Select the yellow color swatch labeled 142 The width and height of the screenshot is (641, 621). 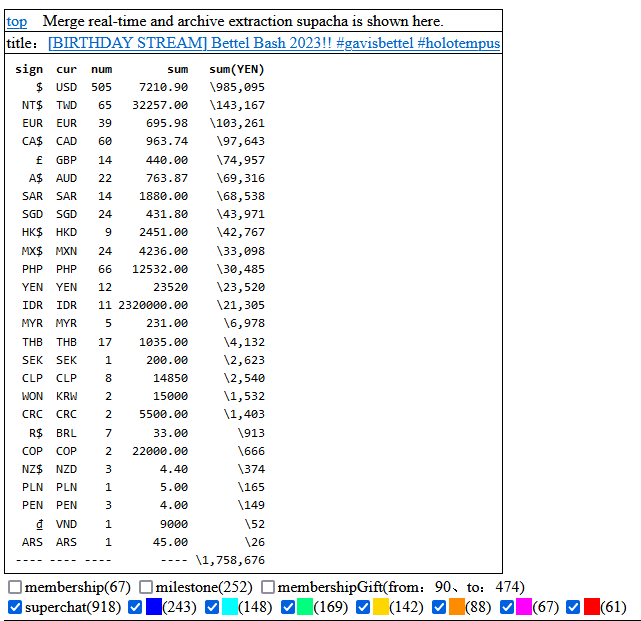click(x=381, y=607)
